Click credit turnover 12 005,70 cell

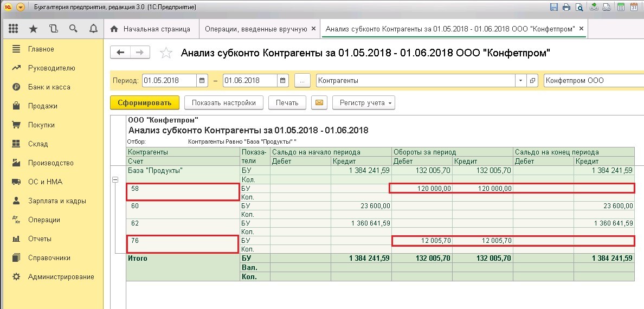pos(483,240)
